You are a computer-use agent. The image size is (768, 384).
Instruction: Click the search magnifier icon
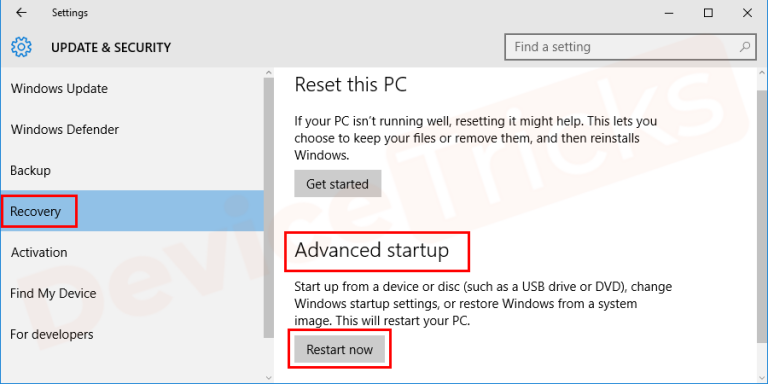pyautogui.click(x=744, y=47)
